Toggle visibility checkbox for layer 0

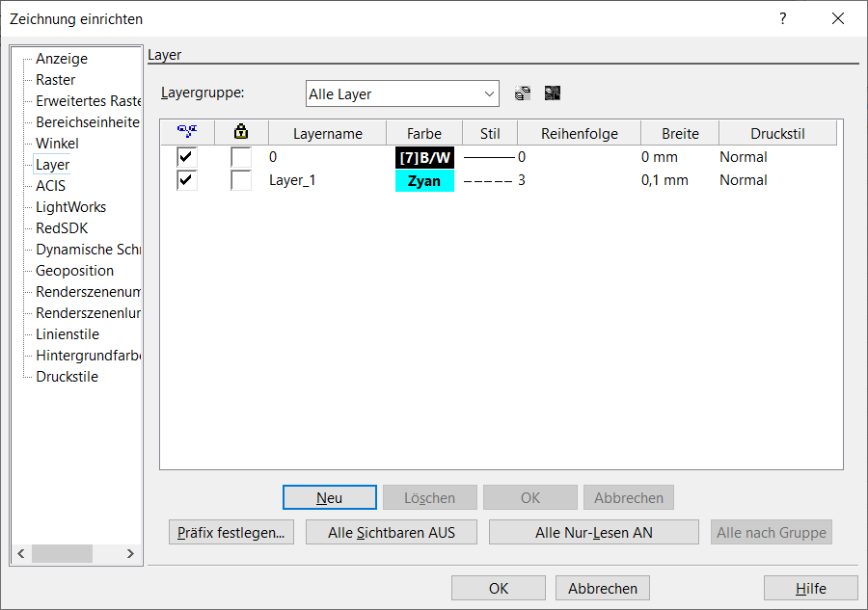[x=187, y=157]
